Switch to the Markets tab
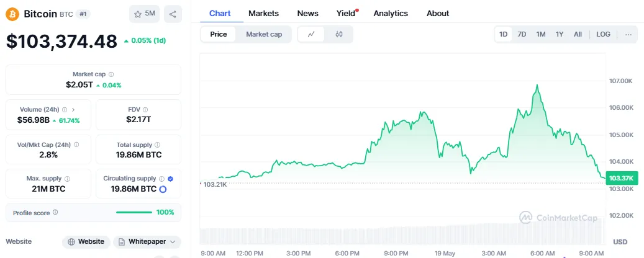The width and height of the screenshot is (644, 258). point(264,14)
